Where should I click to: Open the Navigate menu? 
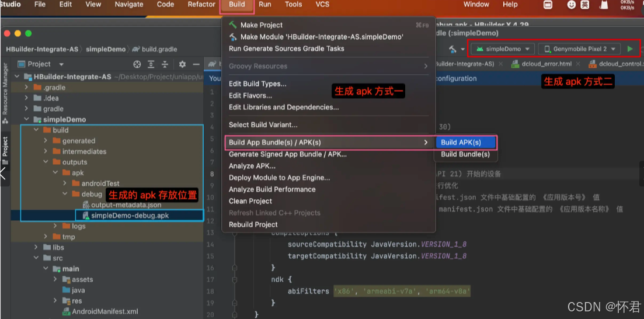(129, 5)
